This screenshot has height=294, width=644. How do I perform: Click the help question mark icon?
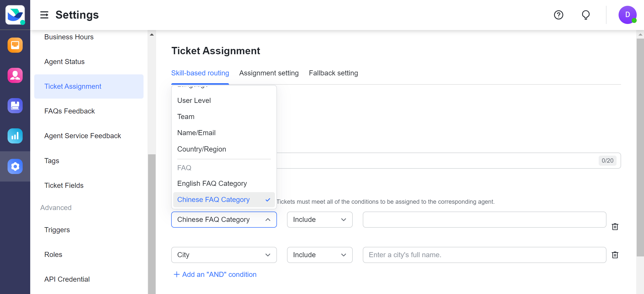point(558,15)
